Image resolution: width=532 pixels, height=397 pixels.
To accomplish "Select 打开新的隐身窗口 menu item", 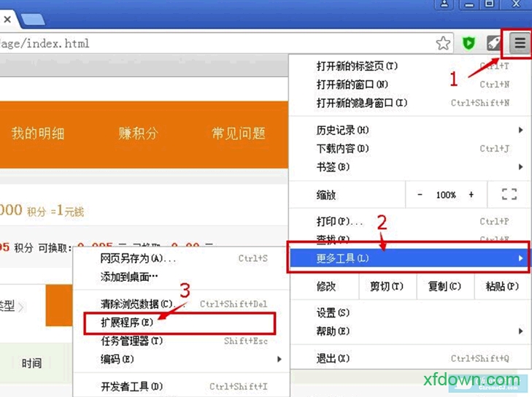I will point(410,102).
